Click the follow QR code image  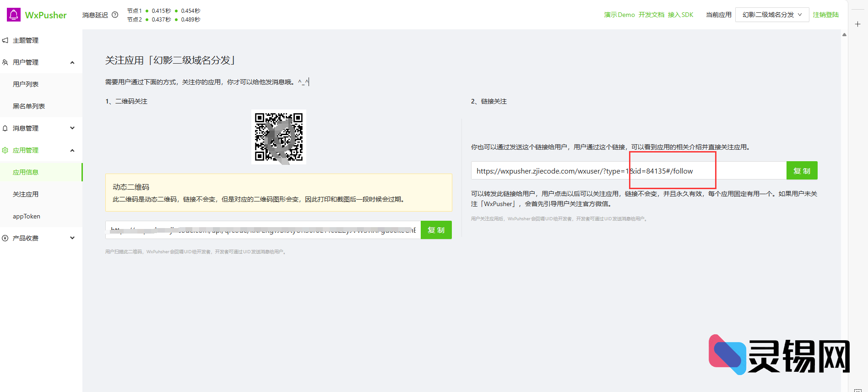pyautogui.click(x=279, y=137)
